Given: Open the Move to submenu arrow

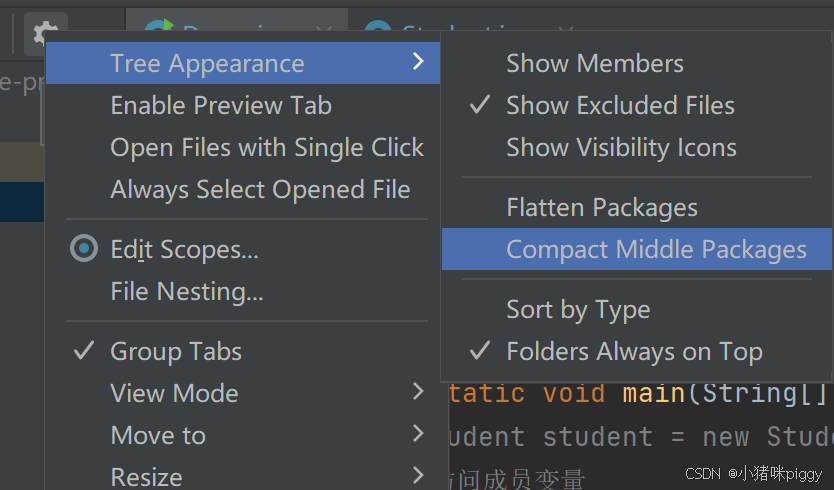Looking at the screenshot, I should (x=419, y=434).
